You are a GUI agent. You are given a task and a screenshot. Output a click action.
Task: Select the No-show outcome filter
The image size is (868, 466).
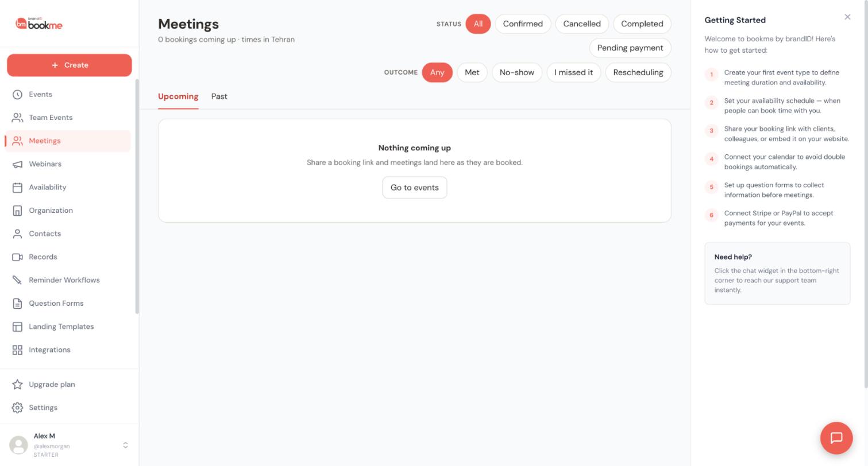click(x=517, y=72)
